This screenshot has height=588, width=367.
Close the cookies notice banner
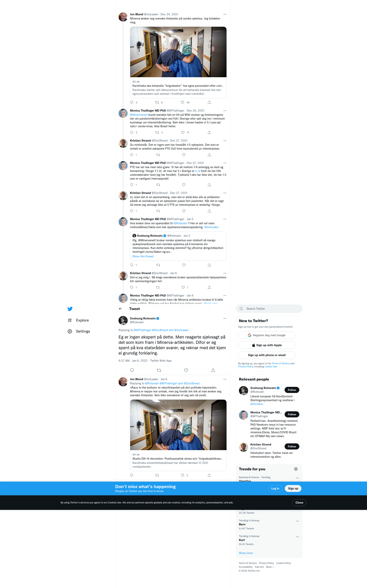coord(299,502)
